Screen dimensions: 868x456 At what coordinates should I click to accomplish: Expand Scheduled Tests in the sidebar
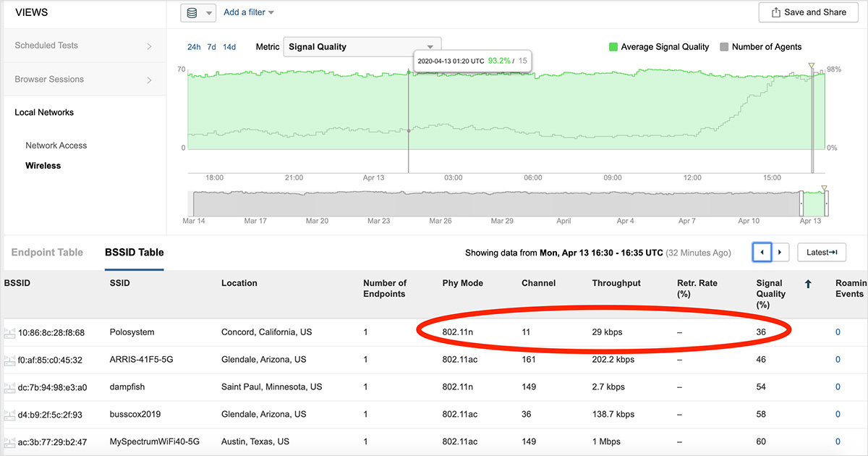pos(82,46)
